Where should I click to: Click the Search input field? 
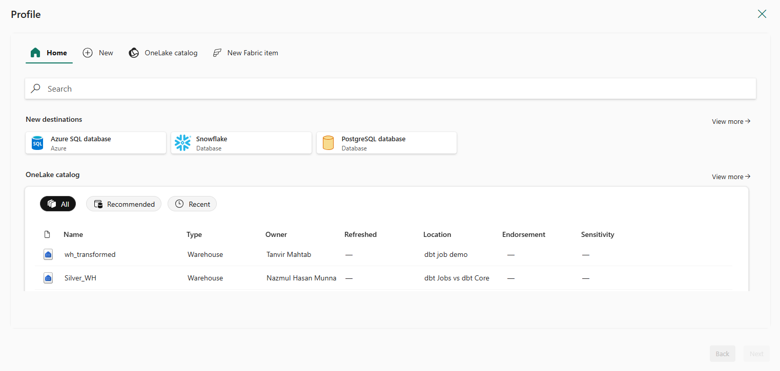[x=390, y=89]
